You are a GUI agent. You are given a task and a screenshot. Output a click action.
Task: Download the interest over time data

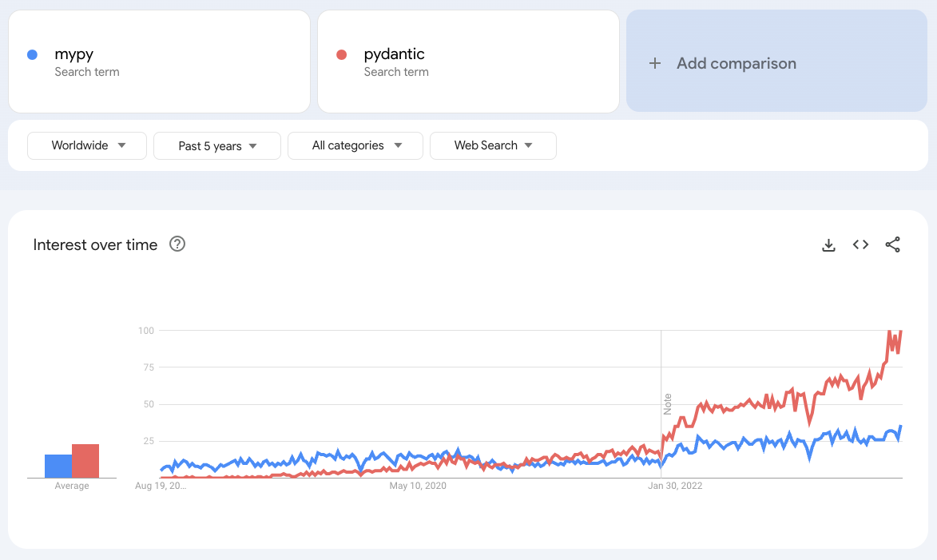(x=828, y=245)
